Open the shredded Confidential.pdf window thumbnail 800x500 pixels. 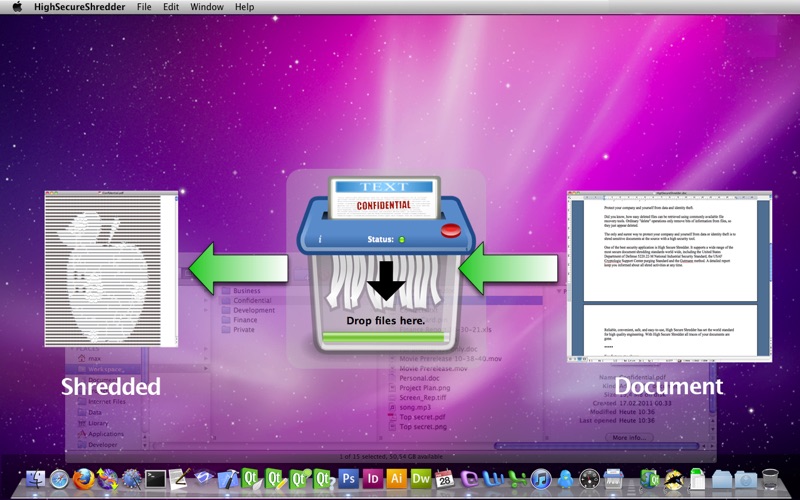[x=111, y=269]
